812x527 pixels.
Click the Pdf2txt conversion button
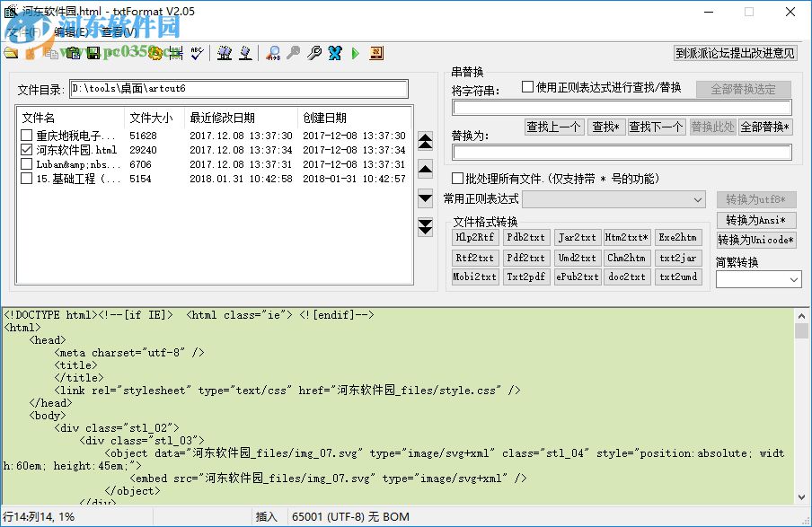coord(525,258)
